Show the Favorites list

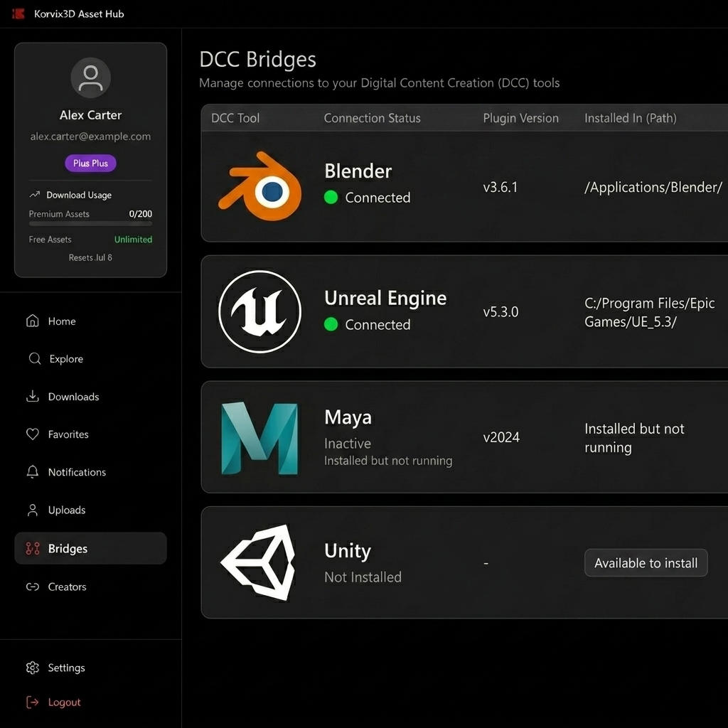click(x=90, y=434)
